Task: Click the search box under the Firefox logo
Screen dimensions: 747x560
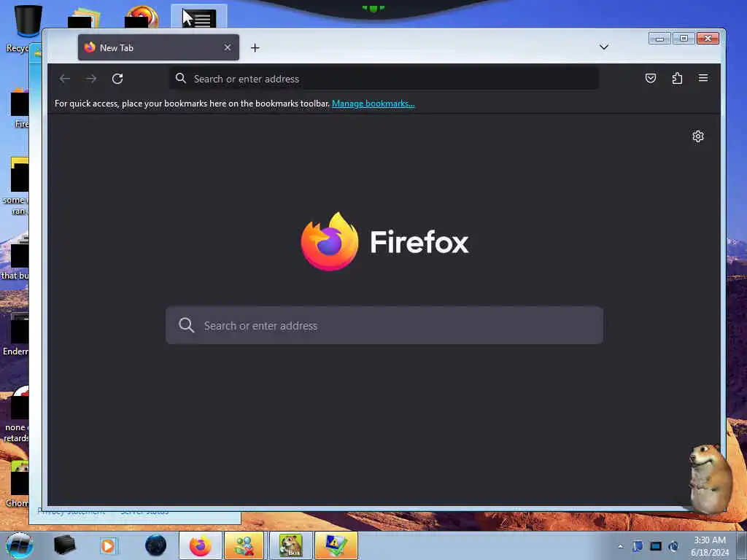Action: (384, 325)
